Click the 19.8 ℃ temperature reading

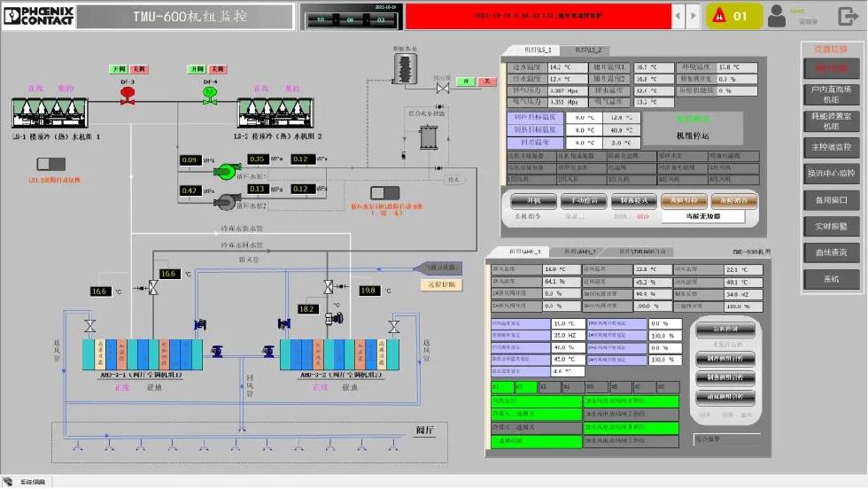369,291
